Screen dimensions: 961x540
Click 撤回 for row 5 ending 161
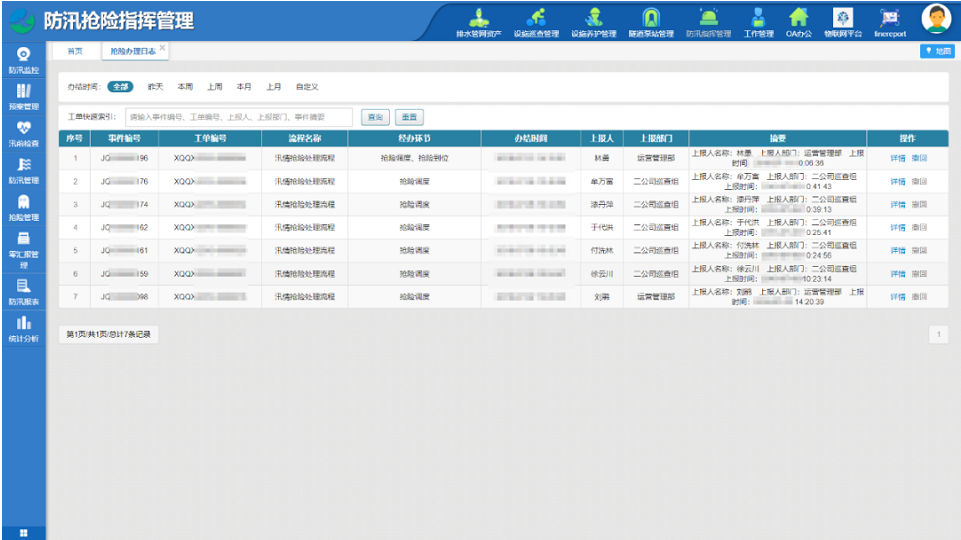coord(919,250)
